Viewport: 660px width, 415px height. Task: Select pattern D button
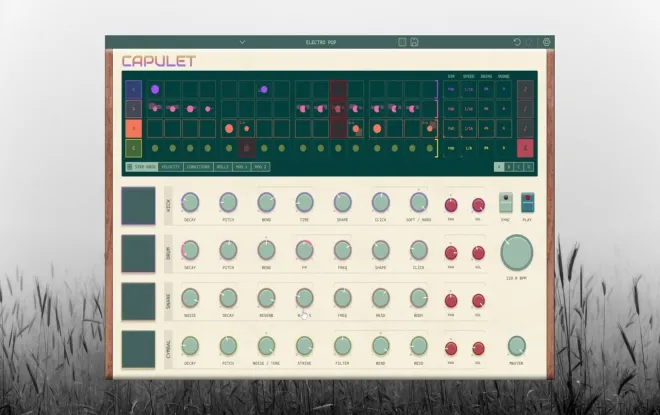point(529,167)
